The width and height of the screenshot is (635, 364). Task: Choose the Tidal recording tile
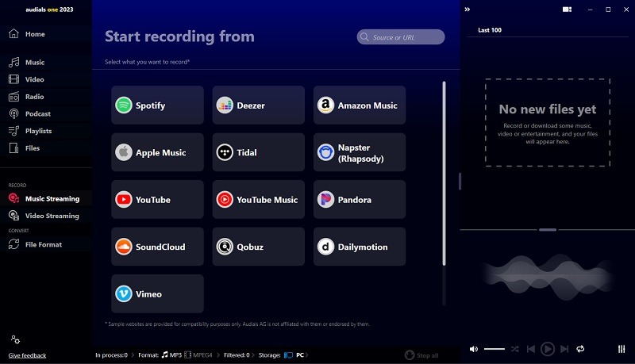258,152
